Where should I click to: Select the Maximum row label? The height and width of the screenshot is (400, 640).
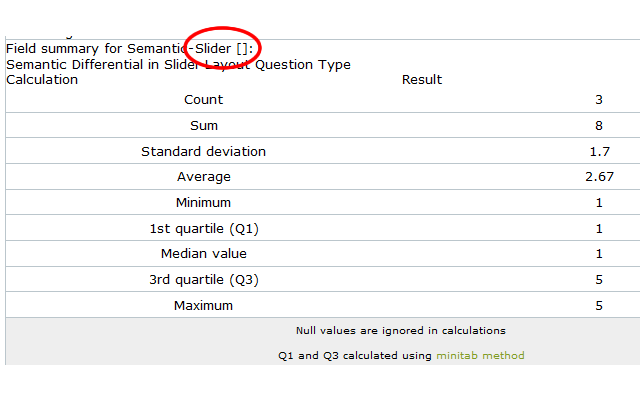pyautogui.click(x=204, y=305)
